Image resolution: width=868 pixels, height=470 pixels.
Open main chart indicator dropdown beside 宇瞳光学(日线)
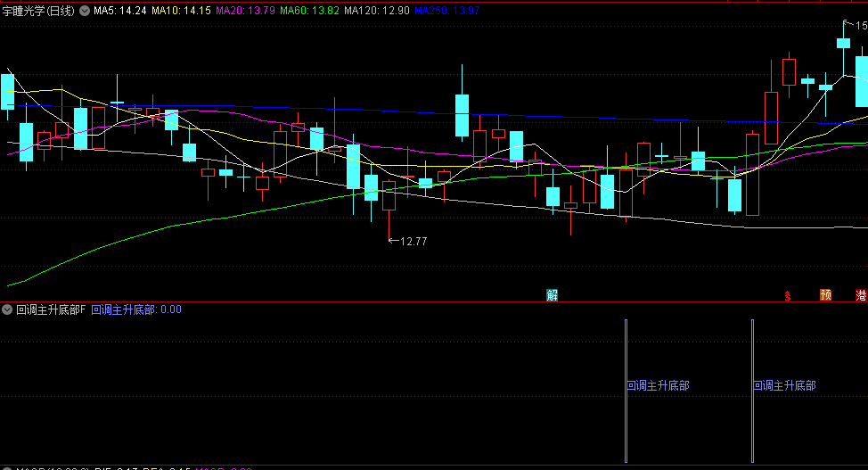coord(85,11)
